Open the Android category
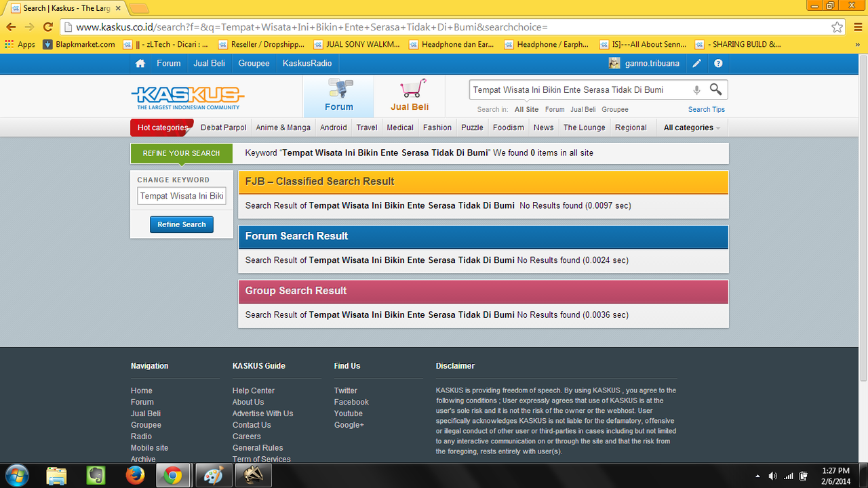The height and width of the screenshot is (488, 868). [x=334, y=127]
